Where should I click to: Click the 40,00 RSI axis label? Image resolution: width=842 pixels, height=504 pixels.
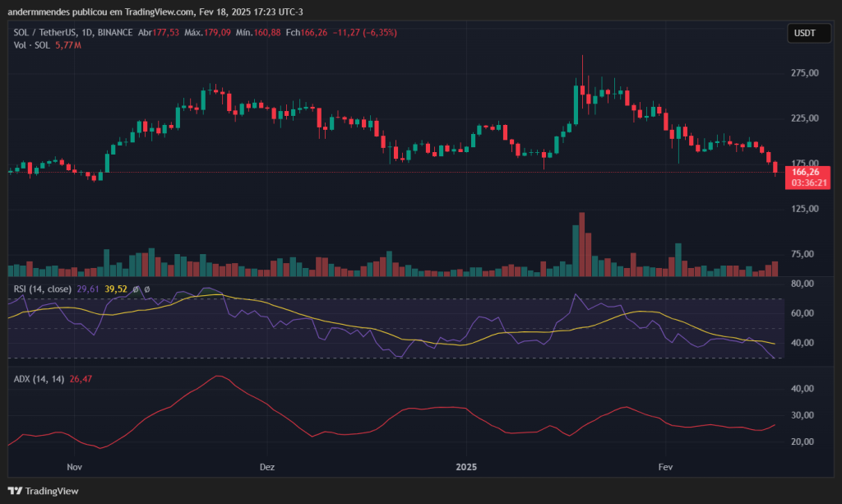click(x=803, y=343)
